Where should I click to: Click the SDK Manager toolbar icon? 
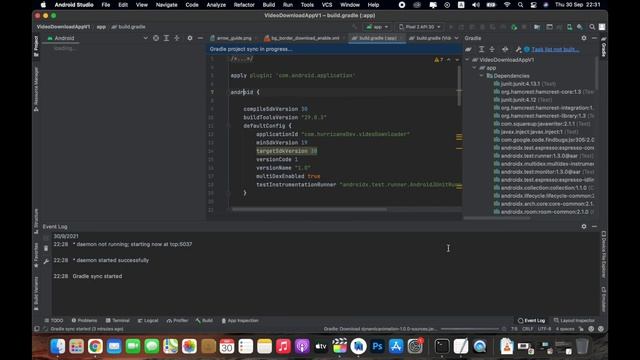click(x=580, y=27)
